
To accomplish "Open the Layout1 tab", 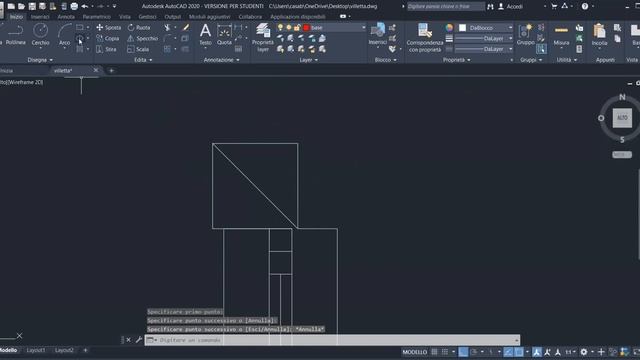I will click(x=36, y=350).
